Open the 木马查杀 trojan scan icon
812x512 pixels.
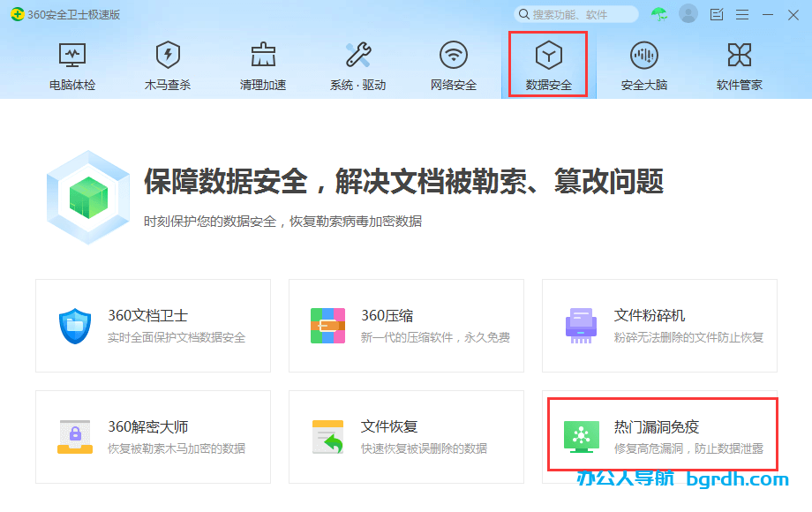[x=167, y=55]
